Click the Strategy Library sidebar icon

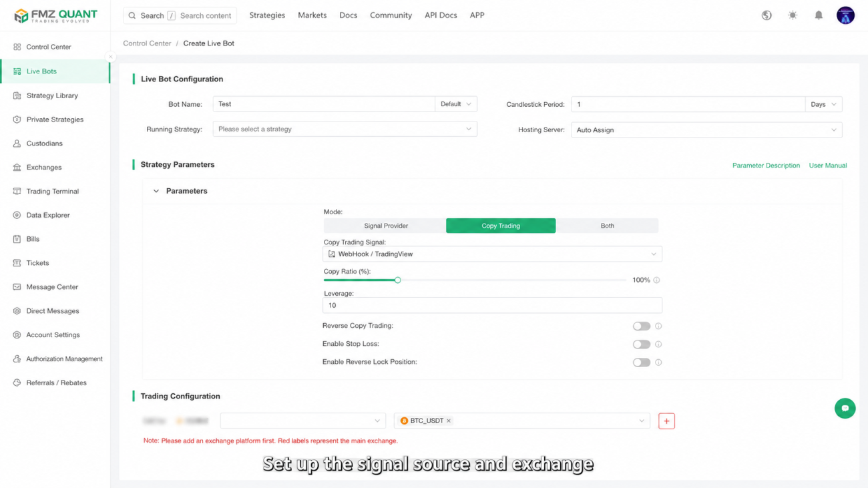tap(17, 95)
